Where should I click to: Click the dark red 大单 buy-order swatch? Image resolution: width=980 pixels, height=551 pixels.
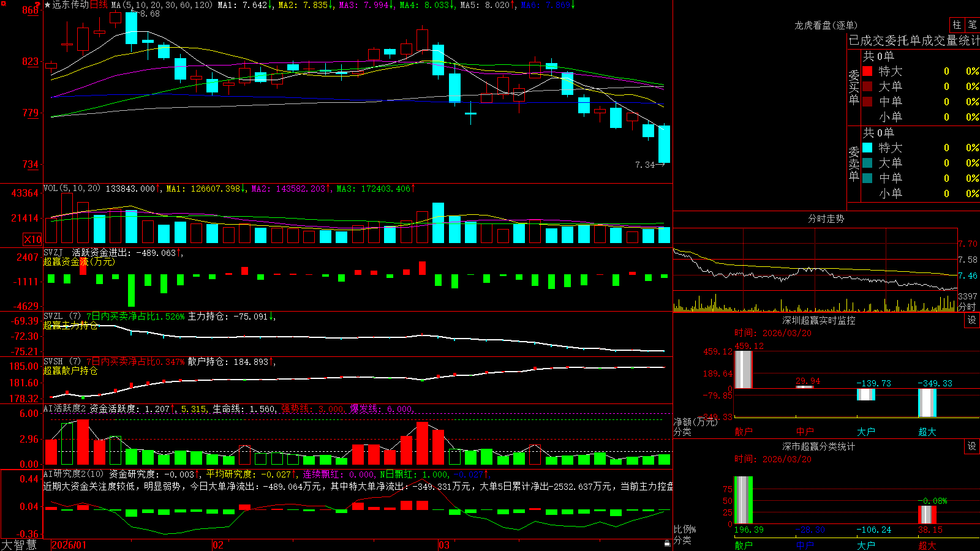tap(867, 86)
